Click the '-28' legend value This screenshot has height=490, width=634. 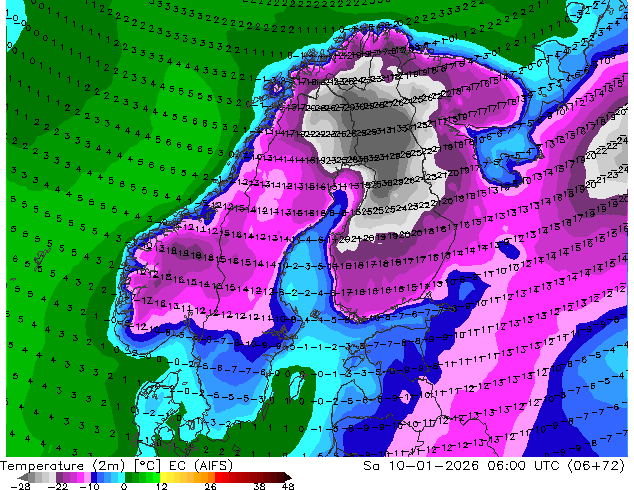[x=20, y=486]
